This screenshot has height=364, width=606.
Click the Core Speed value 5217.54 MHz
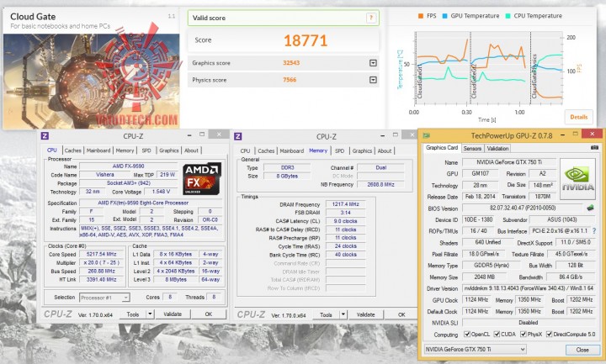[x=102, y=254]
